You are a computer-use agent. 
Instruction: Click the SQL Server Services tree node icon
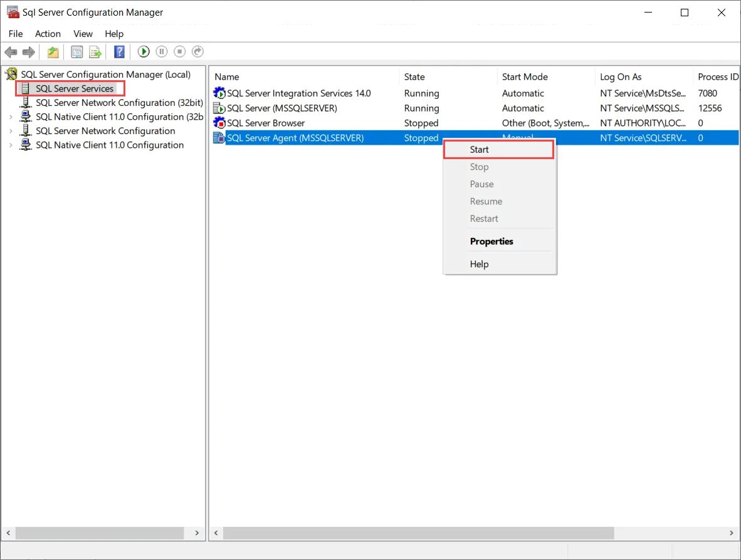pyautogui.click(x=26, y=88)
